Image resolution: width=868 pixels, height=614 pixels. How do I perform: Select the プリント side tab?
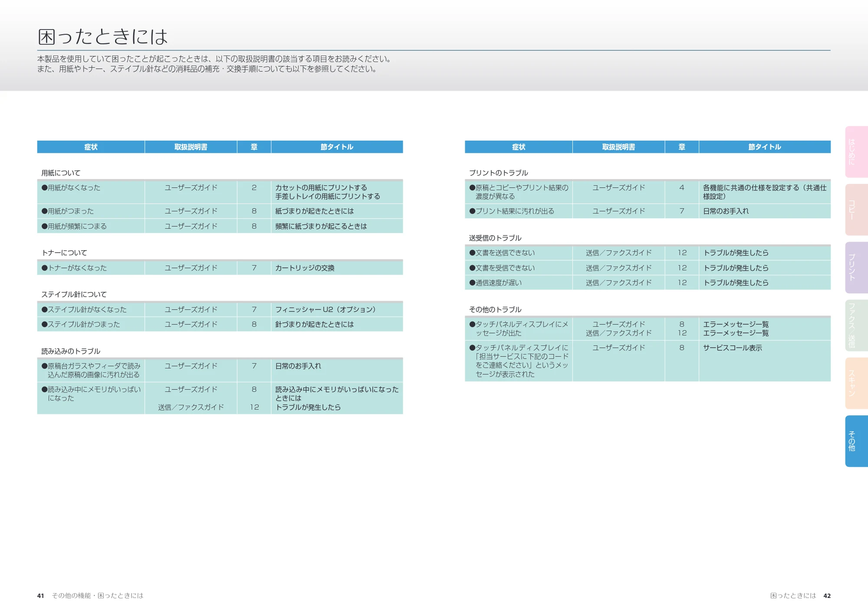(856, 267)
